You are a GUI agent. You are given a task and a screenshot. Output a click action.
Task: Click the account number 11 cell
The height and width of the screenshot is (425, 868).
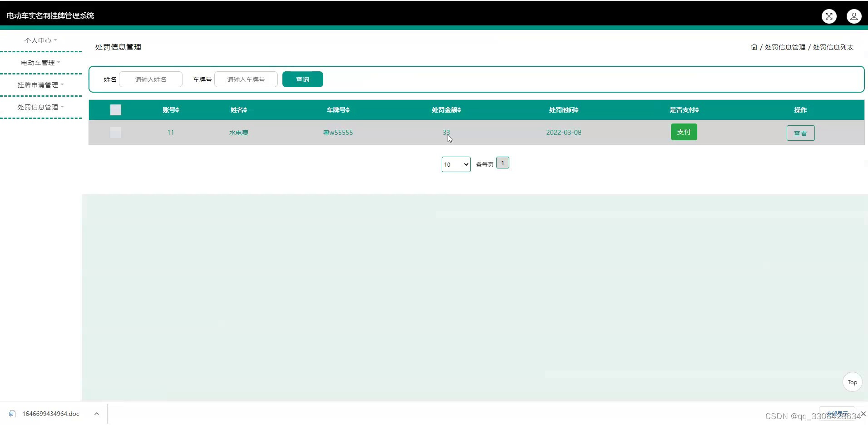[171, 133]
